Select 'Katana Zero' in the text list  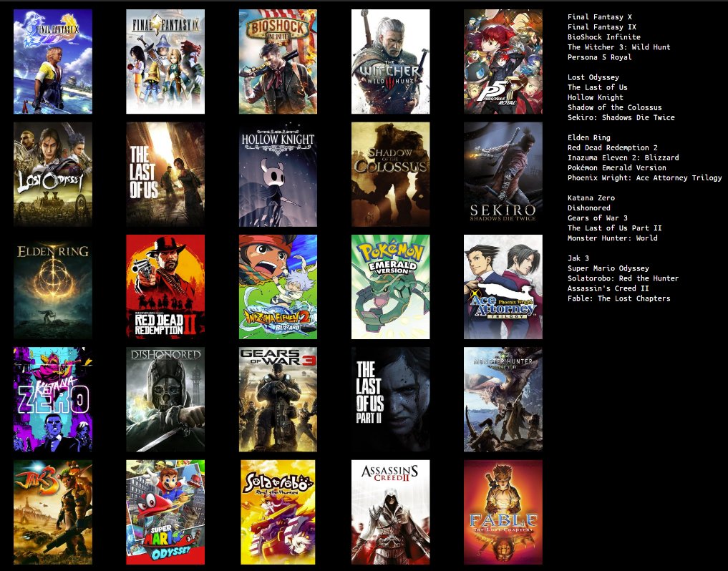pos(591,197)
